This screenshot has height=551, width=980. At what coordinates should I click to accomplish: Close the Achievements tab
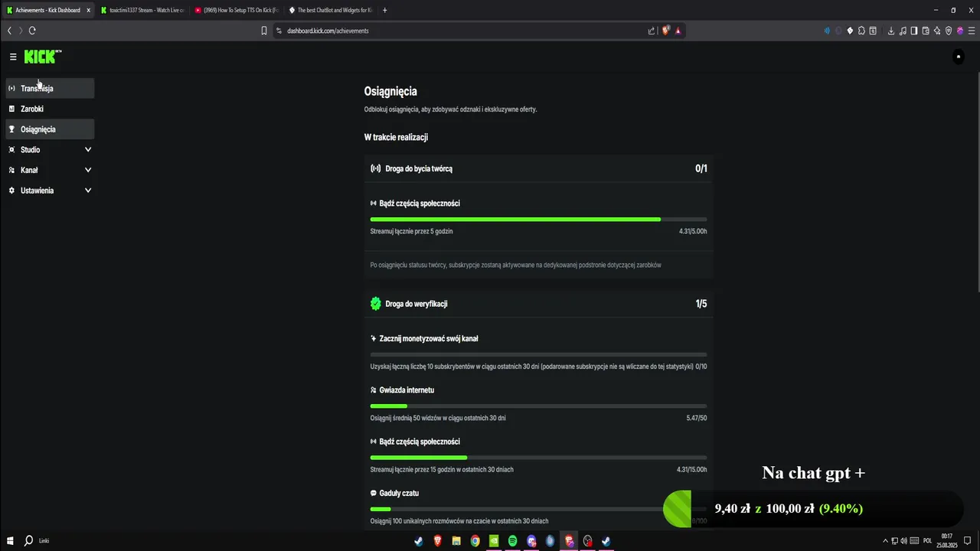coord(88,10)
